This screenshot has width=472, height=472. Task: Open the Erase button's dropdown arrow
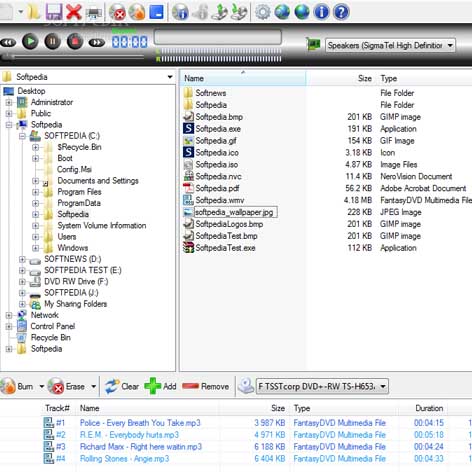[94, 387]
